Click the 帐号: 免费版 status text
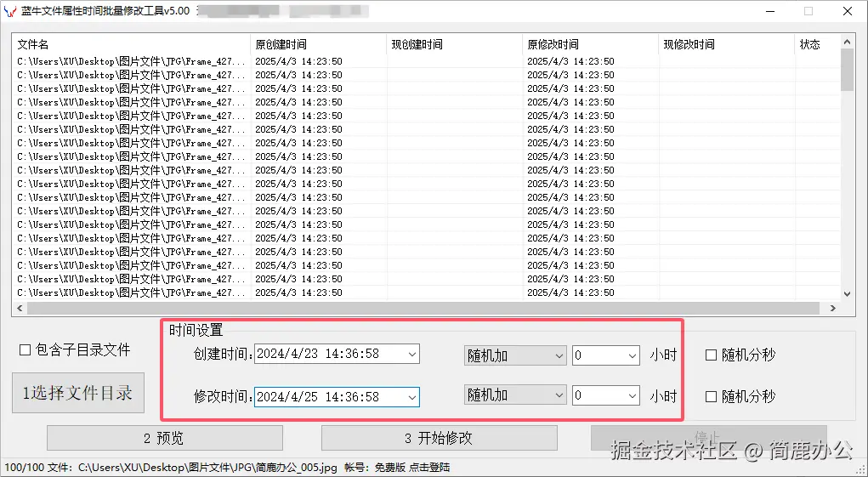 pyautogui.click(x=375, y=468)
